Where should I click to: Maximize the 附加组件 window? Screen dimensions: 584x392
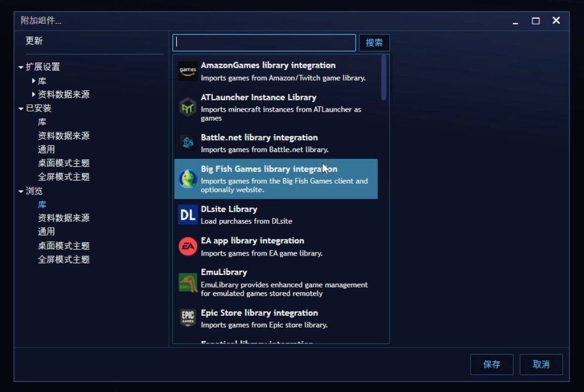coord(536,21)
